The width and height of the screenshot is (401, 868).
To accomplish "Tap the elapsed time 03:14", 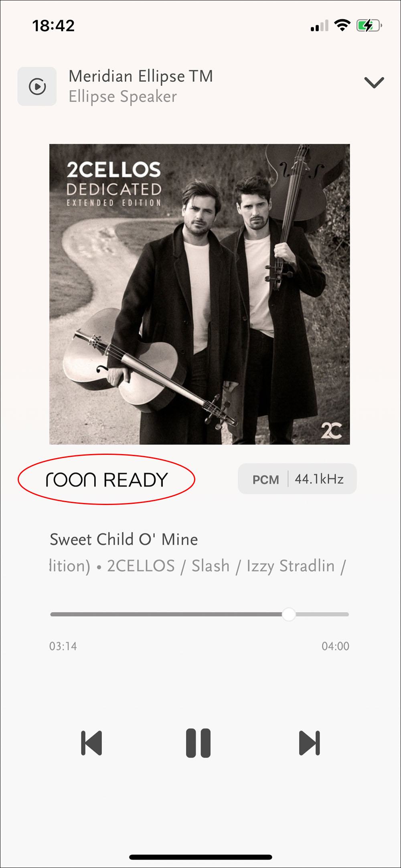I will pyautogui.click(x=63, y=646).
